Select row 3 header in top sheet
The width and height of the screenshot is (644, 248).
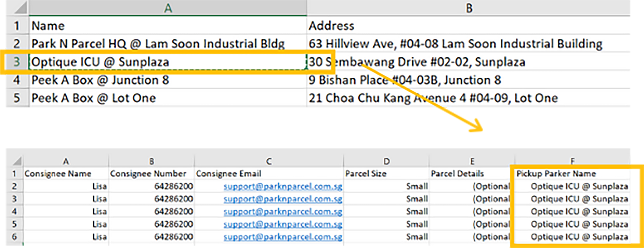(16, 62)
